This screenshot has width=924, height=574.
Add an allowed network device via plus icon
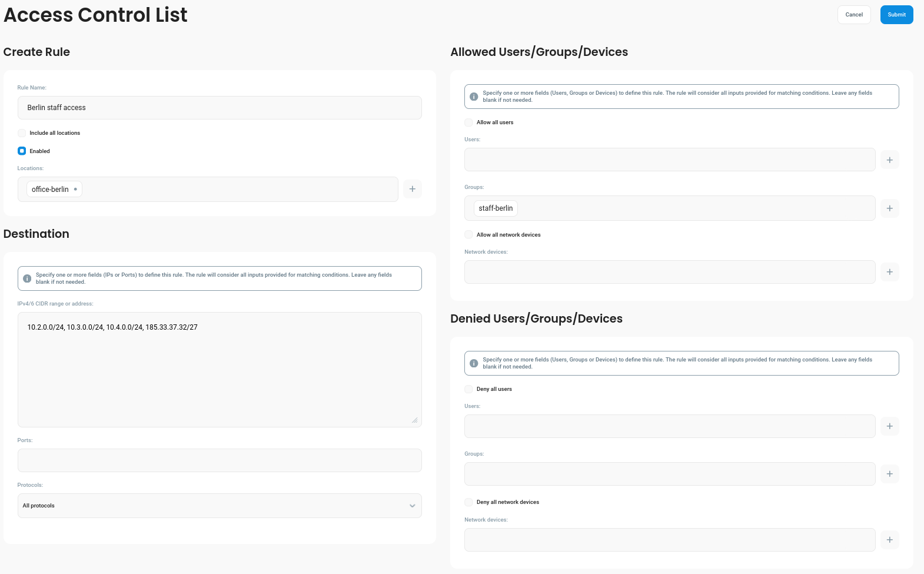(889, 272)
